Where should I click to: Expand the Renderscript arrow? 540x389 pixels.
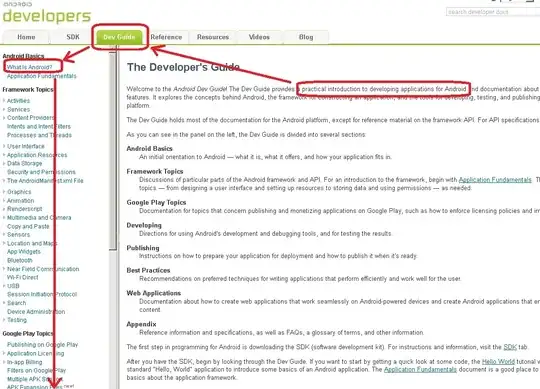pos(4,209)
